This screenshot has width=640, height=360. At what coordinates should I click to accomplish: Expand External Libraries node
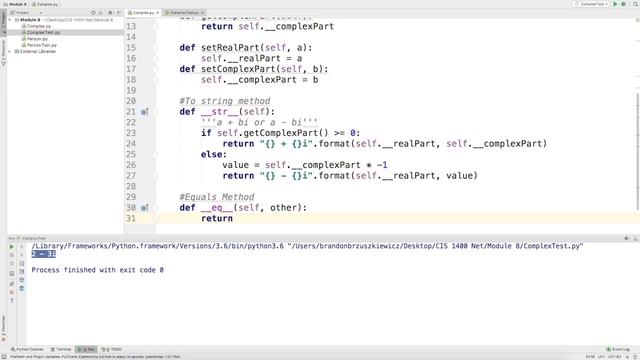[10, 51]
